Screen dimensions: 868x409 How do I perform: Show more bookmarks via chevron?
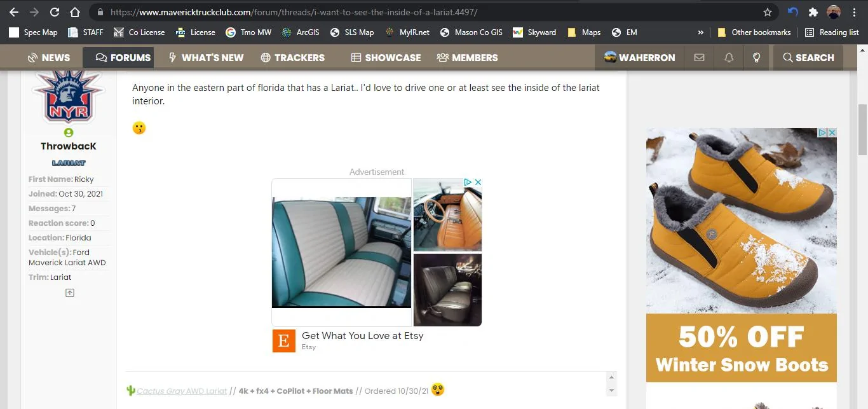point(700,32)
